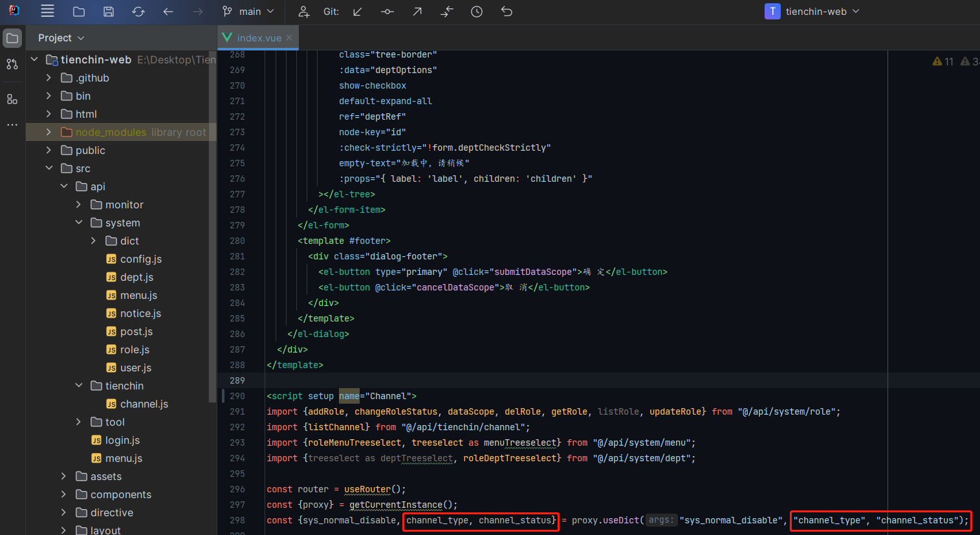Open role.js in the project tree
The image size is (980, 535).
pos(127,349)
